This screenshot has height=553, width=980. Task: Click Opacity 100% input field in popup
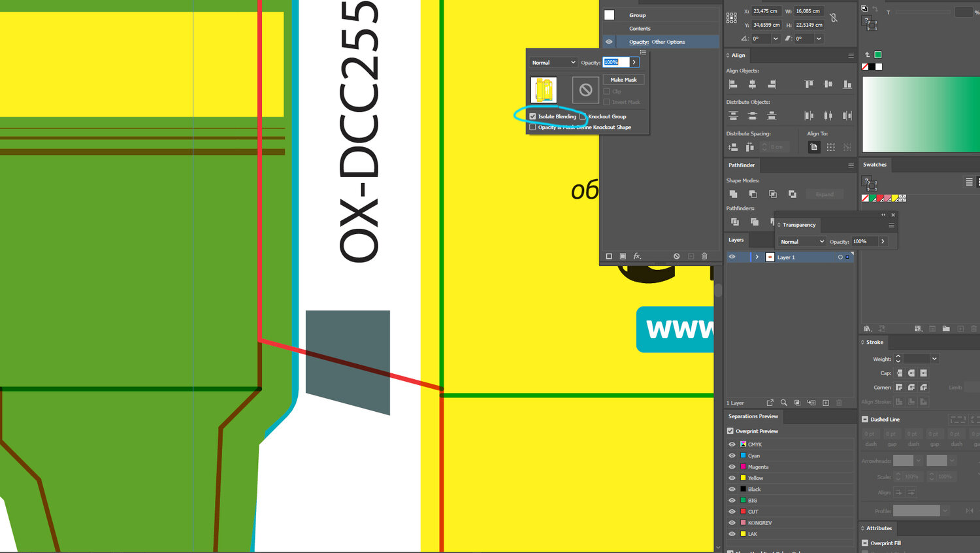point(615,62)
